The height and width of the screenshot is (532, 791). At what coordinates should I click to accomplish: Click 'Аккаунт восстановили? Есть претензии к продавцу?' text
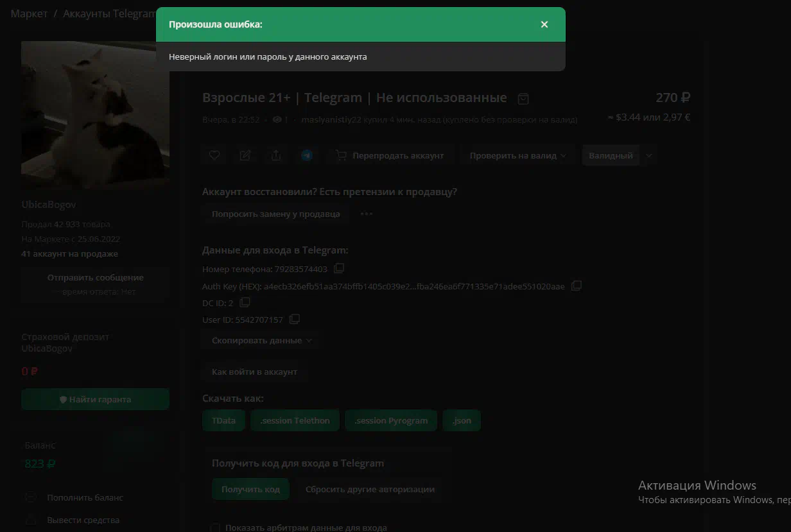(x=329, y=191)
